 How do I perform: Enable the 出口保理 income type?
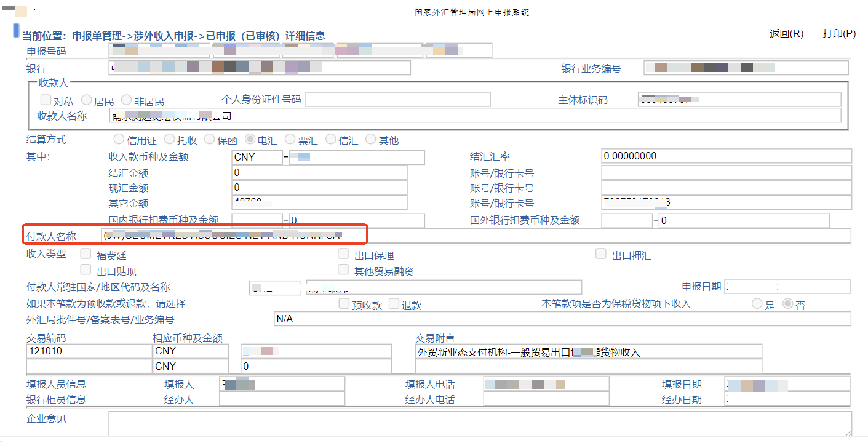343,253
